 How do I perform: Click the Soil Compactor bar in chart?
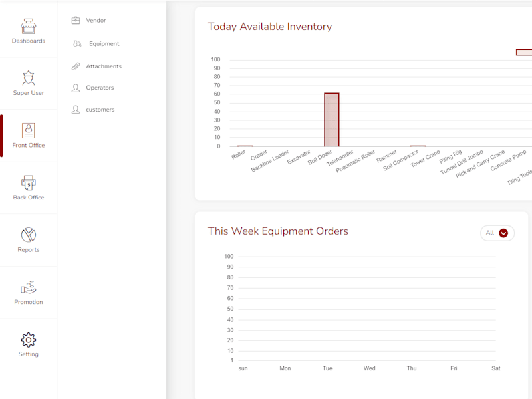[418, 146]
